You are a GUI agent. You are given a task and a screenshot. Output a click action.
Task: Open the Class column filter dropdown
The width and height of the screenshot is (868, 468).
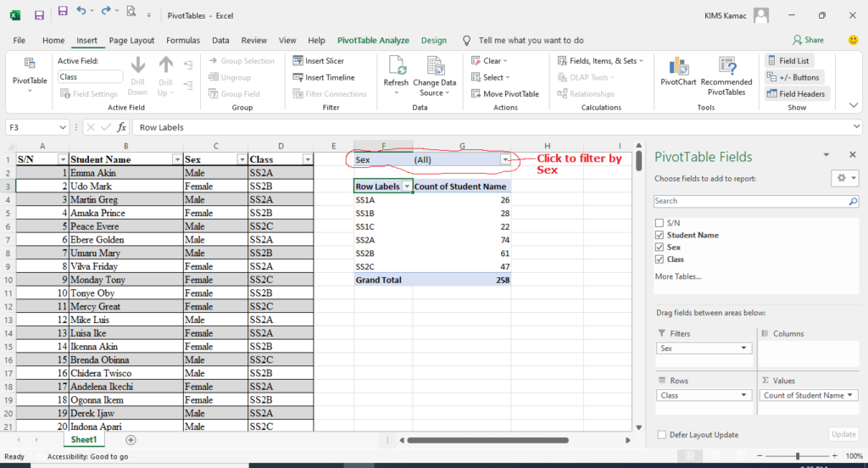(x=307, y=159)
